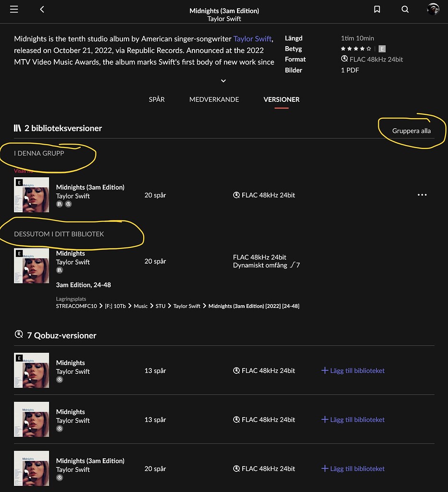Add Qobuz 20-track 3am Edition to library

click(x=353, y=468)
